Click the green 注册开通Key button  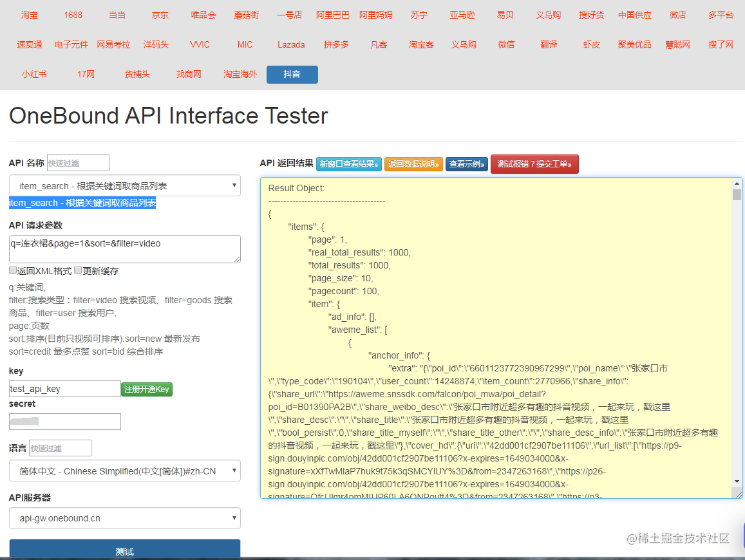point(146,389)
